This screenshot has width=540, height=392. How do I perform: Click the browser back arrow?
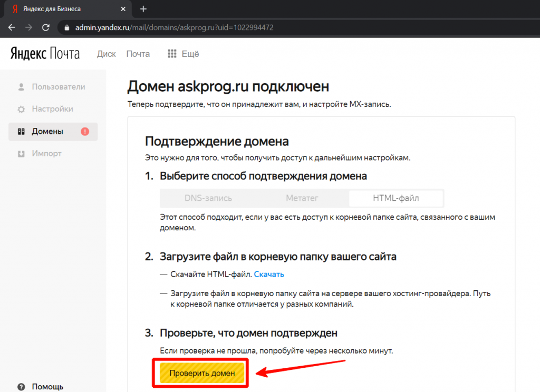tap(12, 27)
